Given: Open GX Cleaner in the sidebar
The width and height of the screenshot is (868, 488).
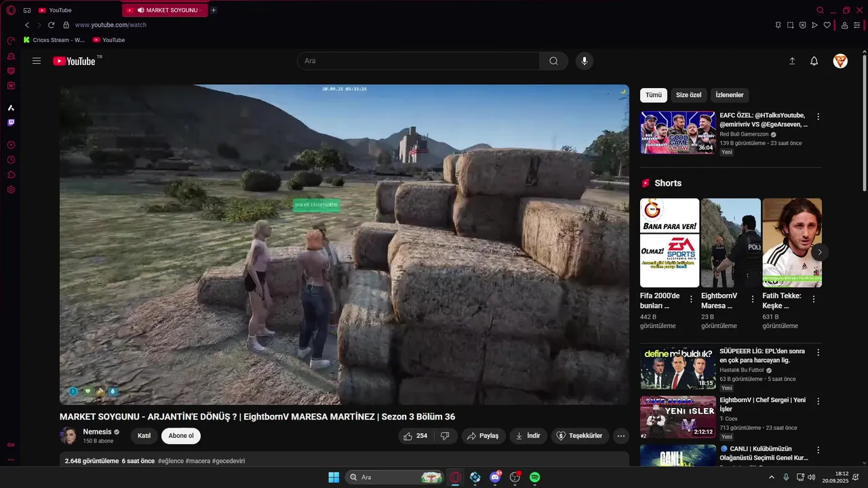Looking at the screenshot, I should 11,56.
